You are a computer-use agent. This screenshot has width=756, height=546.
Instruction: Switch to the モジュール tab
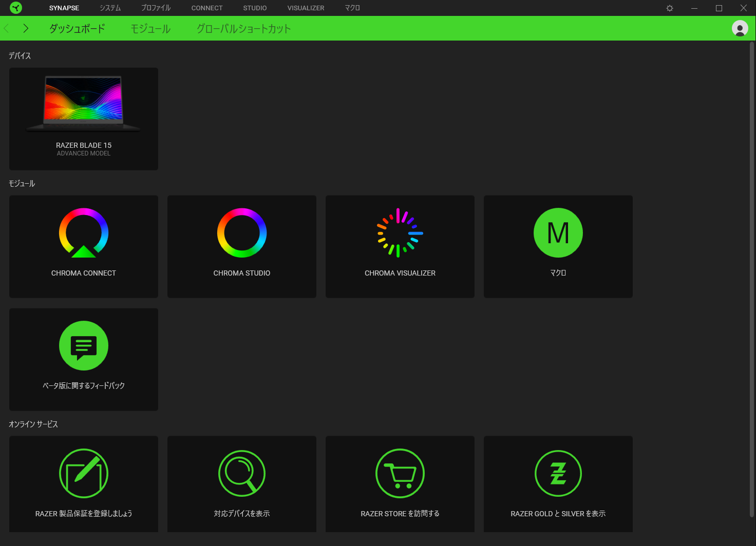[150, 29]
